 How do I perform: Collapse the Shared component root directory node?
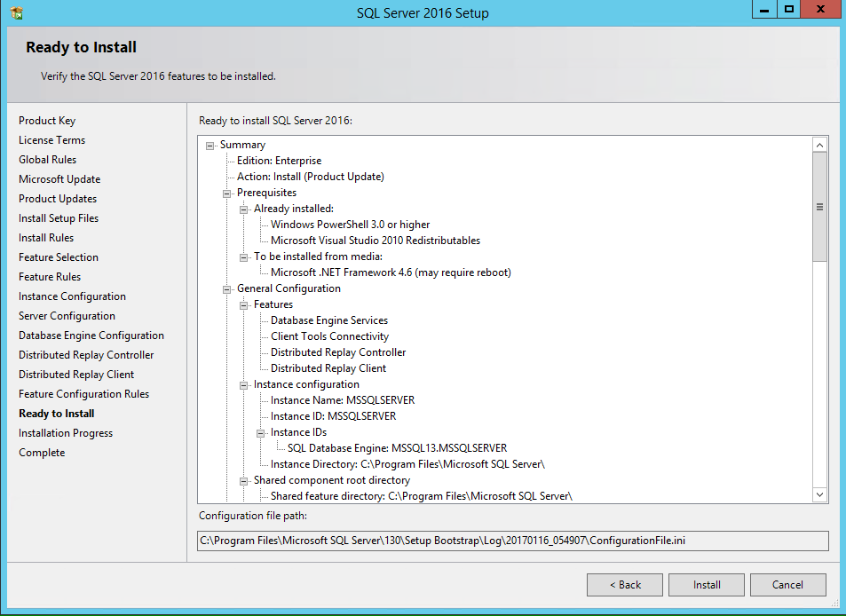pyautogui.click(x=244, y=482)
